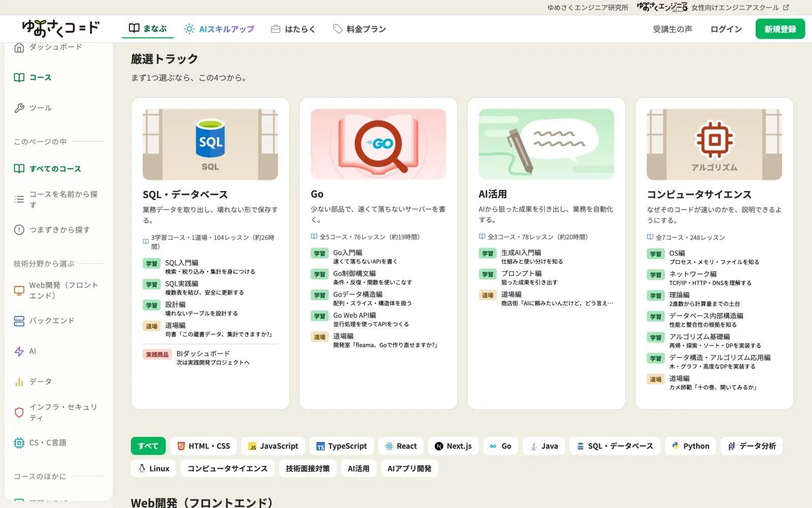Screen dimensions: 812x508
Task: Filter courses by TypeScript chip
Action: pyautogui.click(x=342, y=446)
